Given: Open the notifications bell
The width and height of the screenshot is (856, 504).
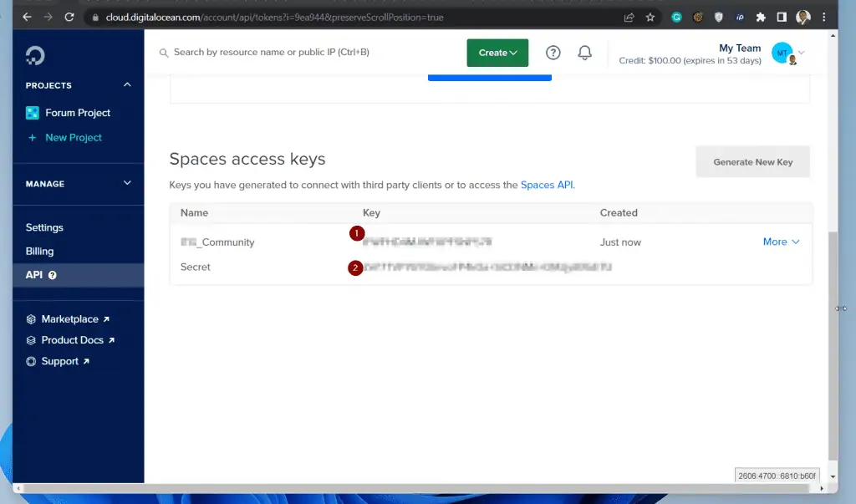Looking at the screenshot, I should (x=584, y=53).
